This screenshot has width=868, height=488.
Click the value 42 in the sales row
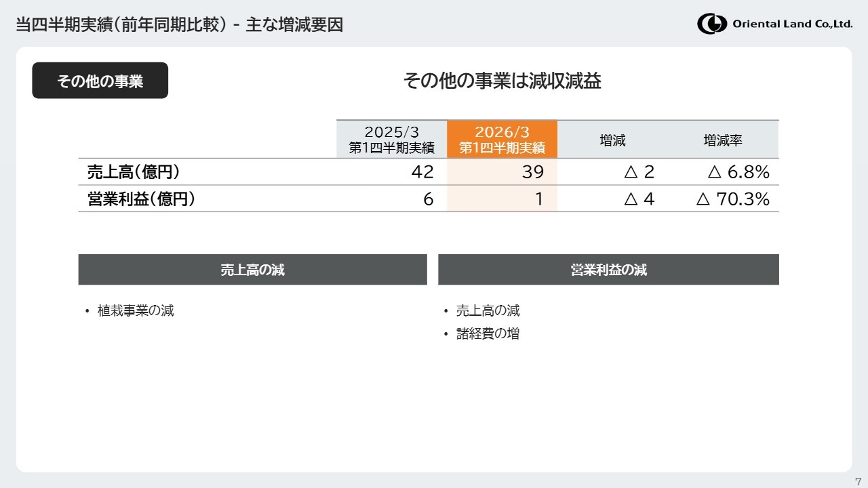point(422,172)
